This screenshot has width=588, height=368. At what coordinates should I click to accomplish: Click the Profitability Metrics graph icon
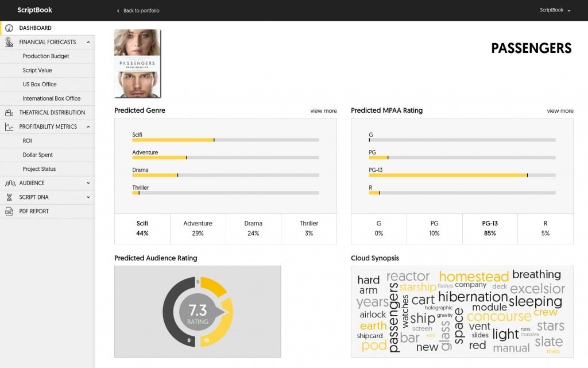(9, 127)
